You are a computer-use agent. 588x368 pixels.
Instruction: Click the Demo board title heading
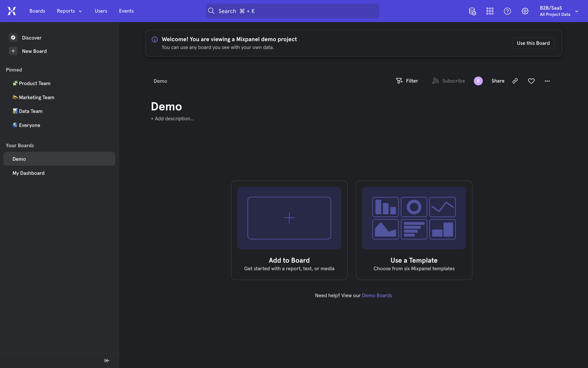[167, 106]
